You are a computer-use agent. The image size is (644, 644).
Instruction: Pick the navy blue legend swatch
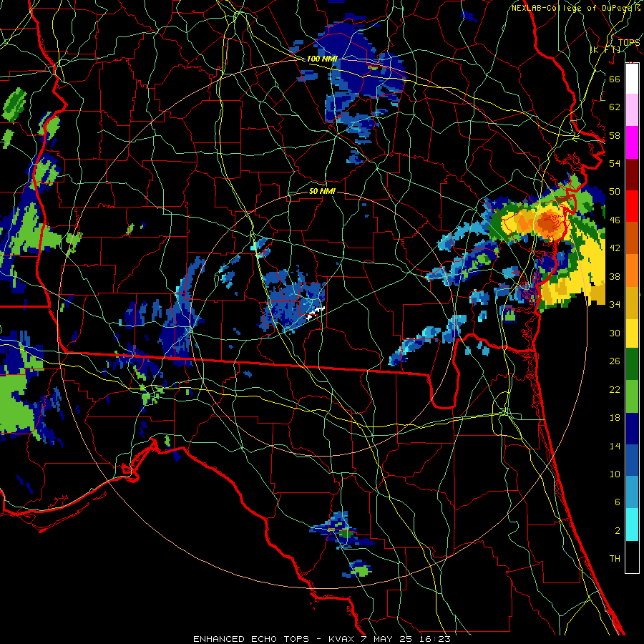(632, 429)
